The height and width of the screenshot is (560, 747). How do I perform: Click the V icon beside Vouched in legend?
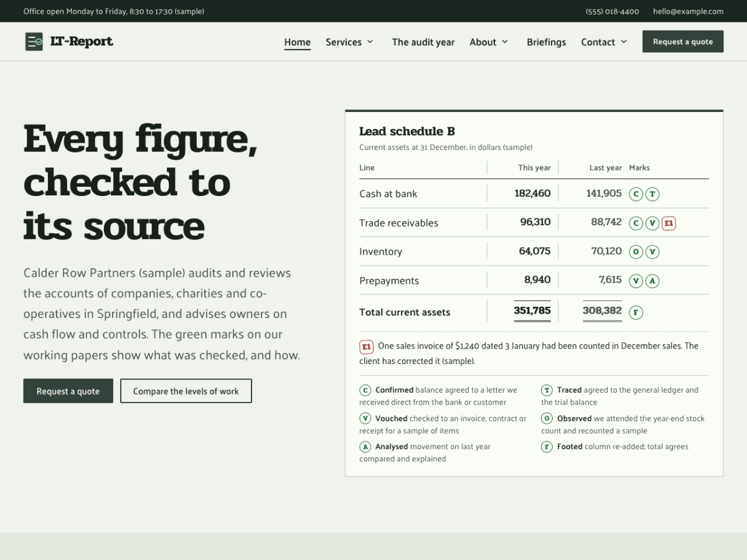click(x=365, y=419)
